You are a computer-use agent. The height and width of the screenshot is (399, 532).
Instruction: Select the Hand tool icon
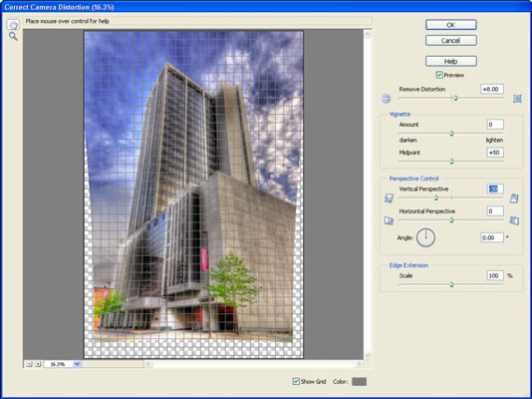[13, 25]
